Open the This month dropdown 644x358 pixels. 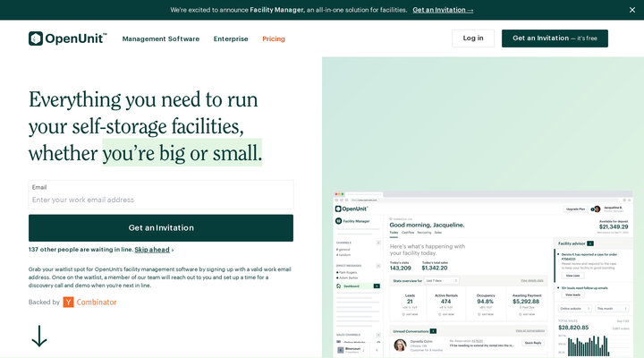612,308
